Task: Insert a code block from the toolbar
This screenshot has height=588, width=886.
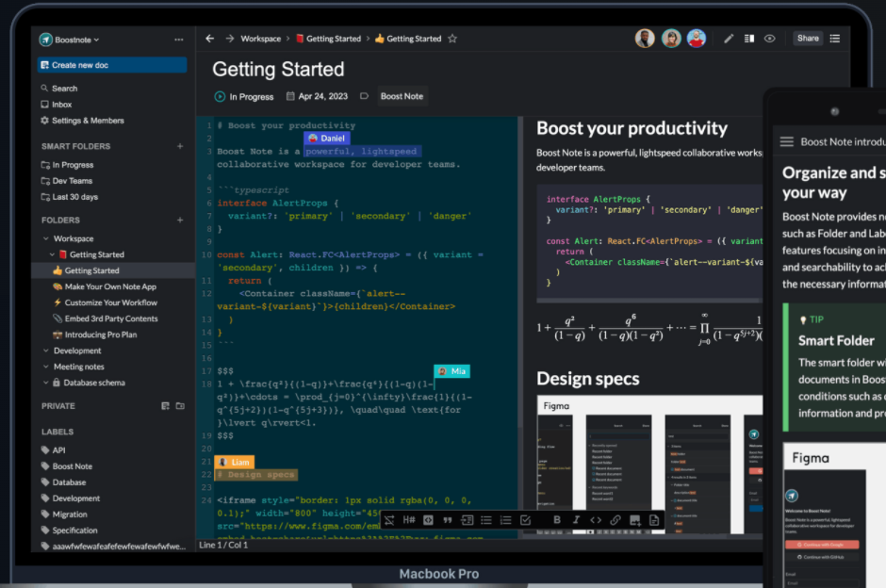Action: [x=428, y=520]
